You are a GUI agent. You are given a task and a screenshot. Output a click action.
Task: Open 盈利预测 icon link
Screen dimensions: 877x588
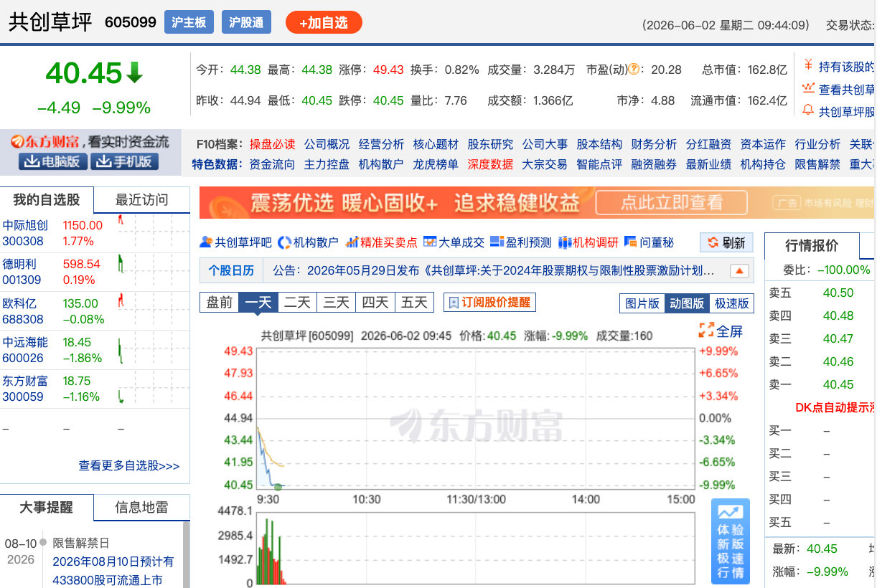(522, 242)
